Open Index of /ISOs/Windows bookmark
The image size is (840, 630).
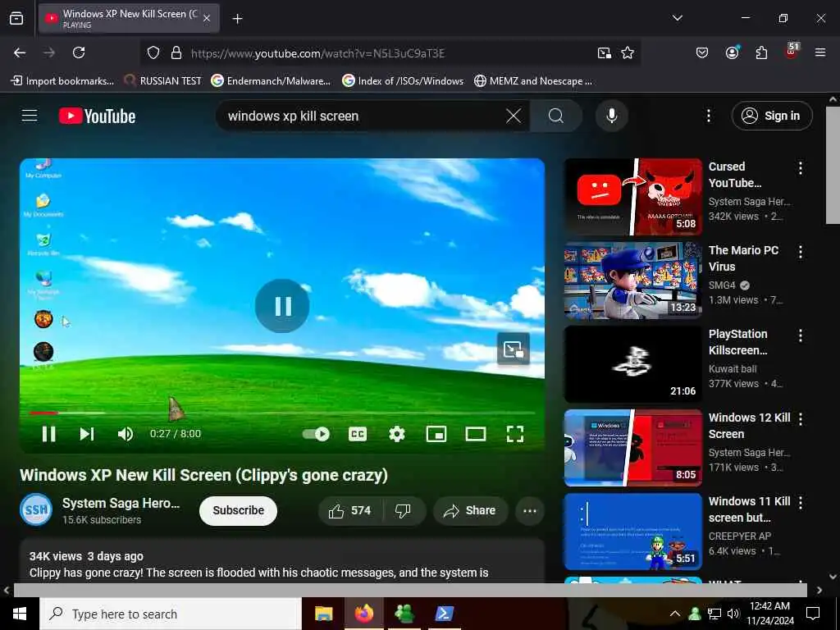click(402, 81)
